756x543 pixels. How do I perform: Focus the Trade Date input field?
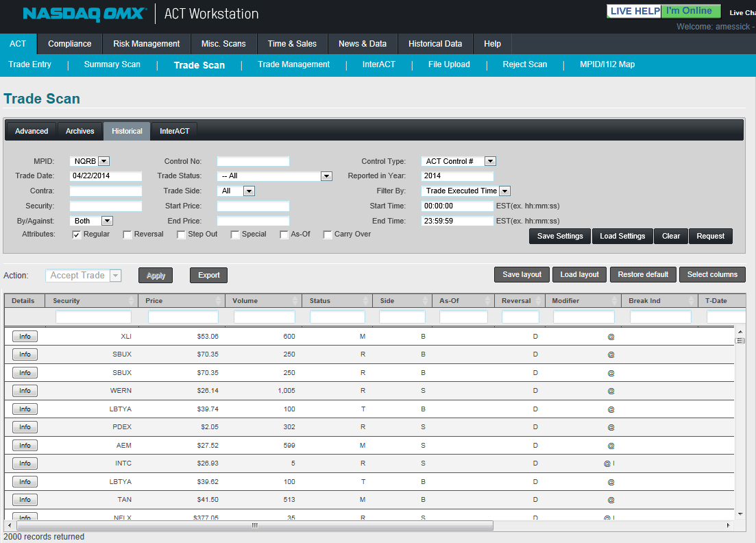pos(106,176)
